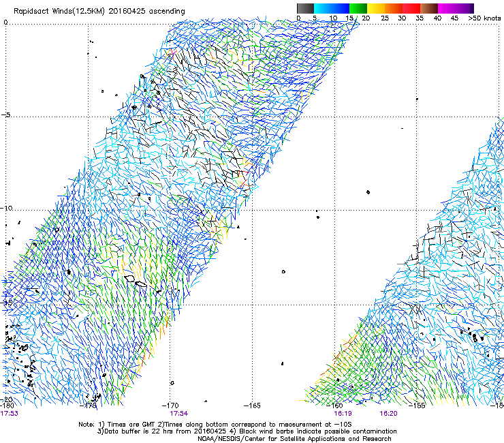Click the purple timestamp '17:53'
Viewport: 504px width, 443px height.
[9, 414]
